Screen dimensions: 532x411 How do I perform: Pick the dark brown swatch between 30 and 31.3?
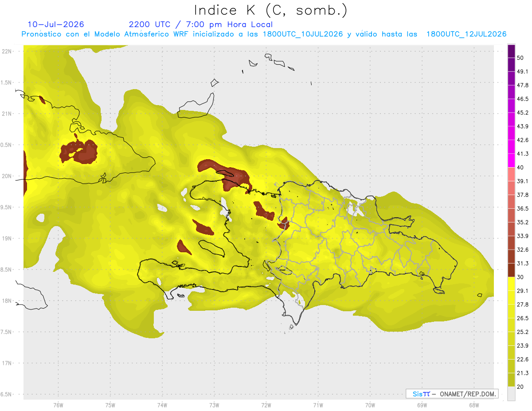[x=511, y=270]
